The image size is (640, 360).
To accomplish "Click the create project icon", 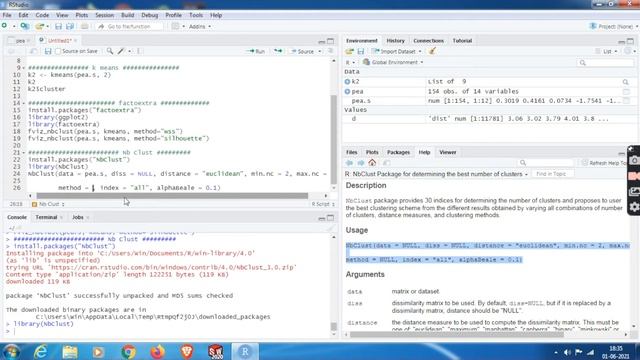I will point(25,26).
